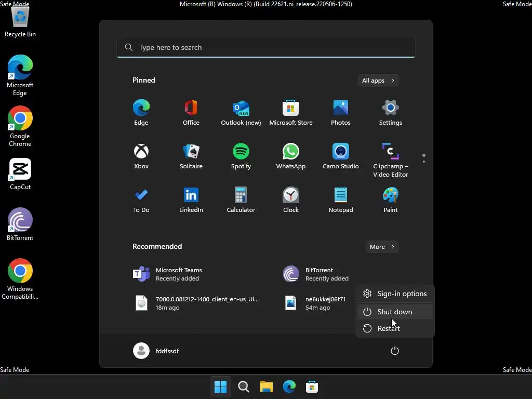Open WhatsApp pinned app
Screen dimensions: 532x399
(291, 157)
